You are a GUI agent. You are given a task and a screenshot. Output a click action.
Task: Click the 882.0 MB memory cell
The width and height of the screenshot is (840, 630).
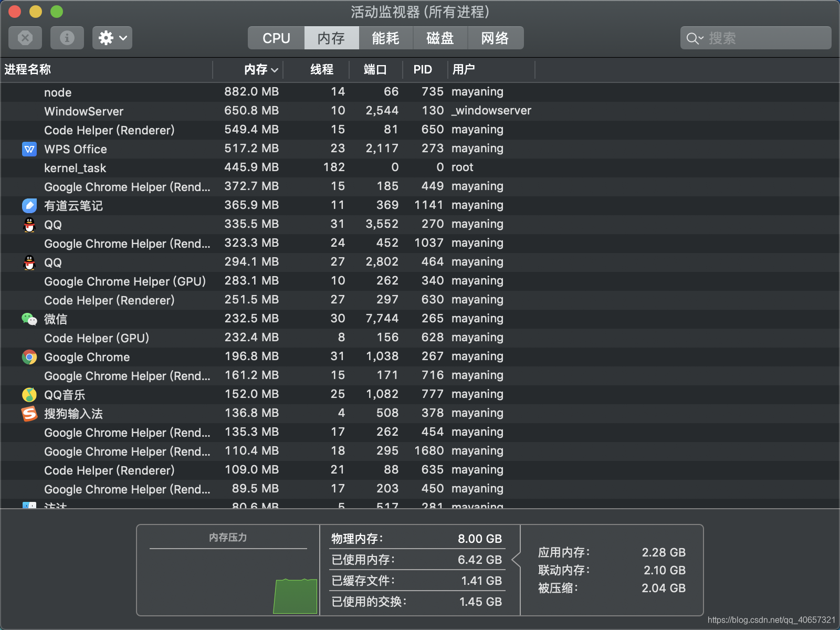point(251,92)
